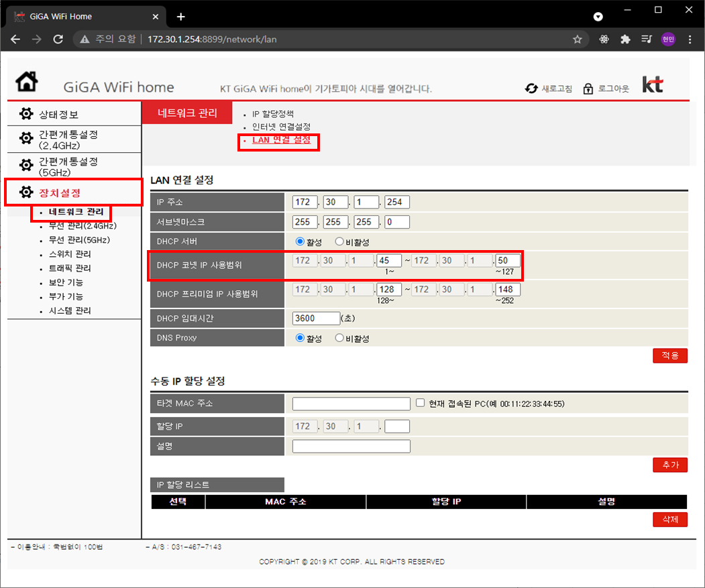The height and width of the screenshot is (588, 705).
Task: Click DHCP 코넷 end field 50
Action: 508,260
